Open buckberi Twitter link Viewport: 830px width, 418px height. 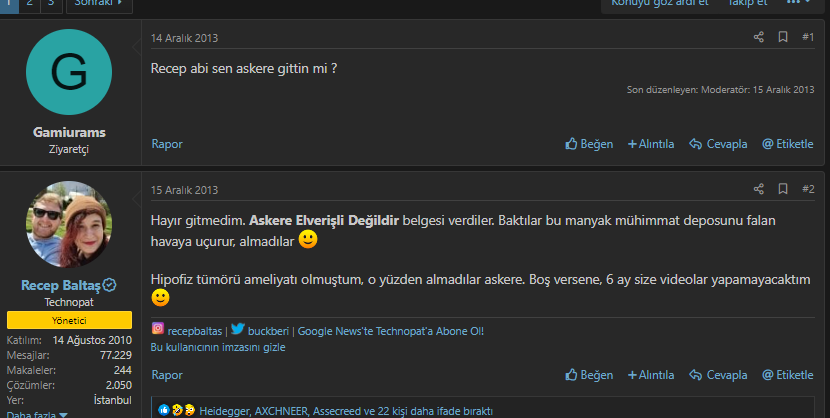[x=268, y=331]
